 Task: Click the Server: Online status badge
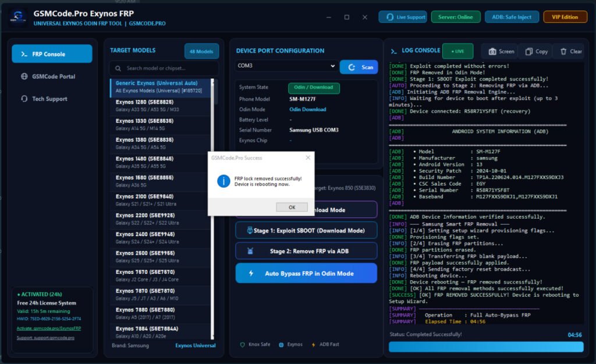pyautogui.click(x=456, y=17)
